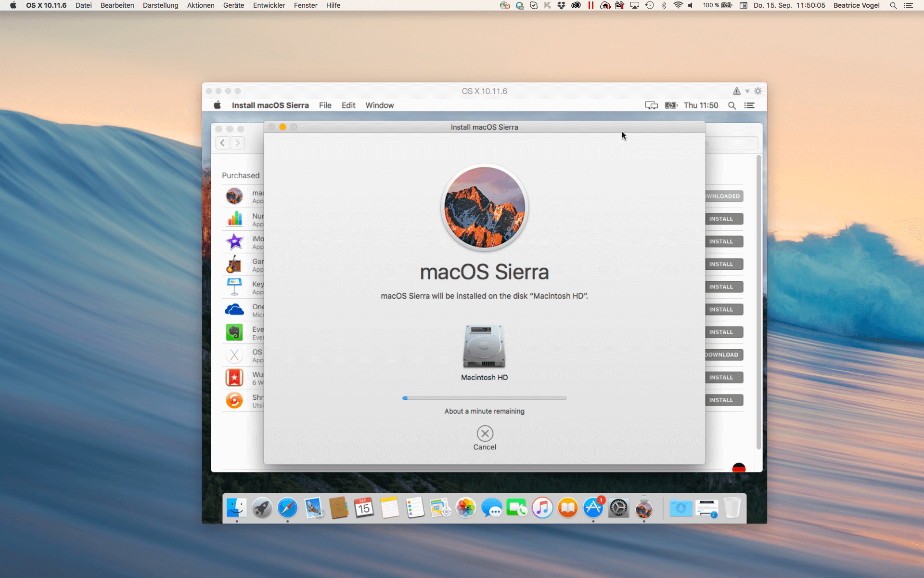This screenshot has height=578, width=924.
Task: Open Install macOS Sierra app menu
Action: 270,105
